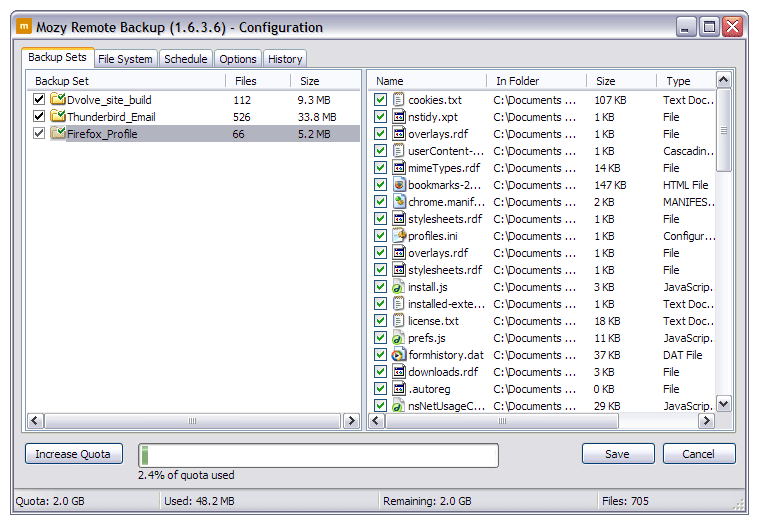
Task: Click the Thunderbird_Email folder icon
Action: click(58, 116)
